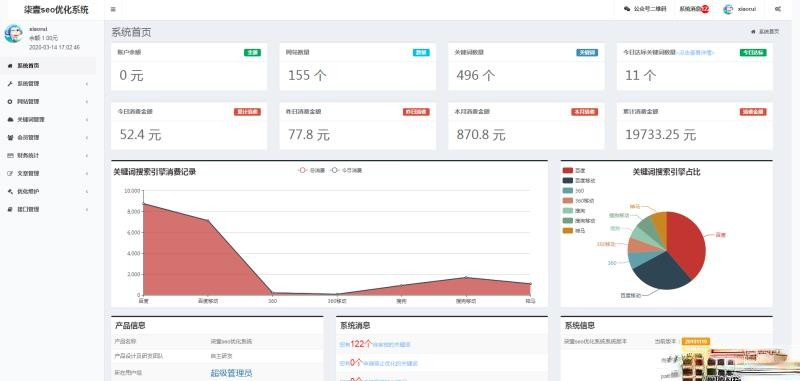The height and width of the screenshot is (381, 800).
Task: Toggle the 搜狗移动 dark green legend swatch
Action: [x=568, y=221]
